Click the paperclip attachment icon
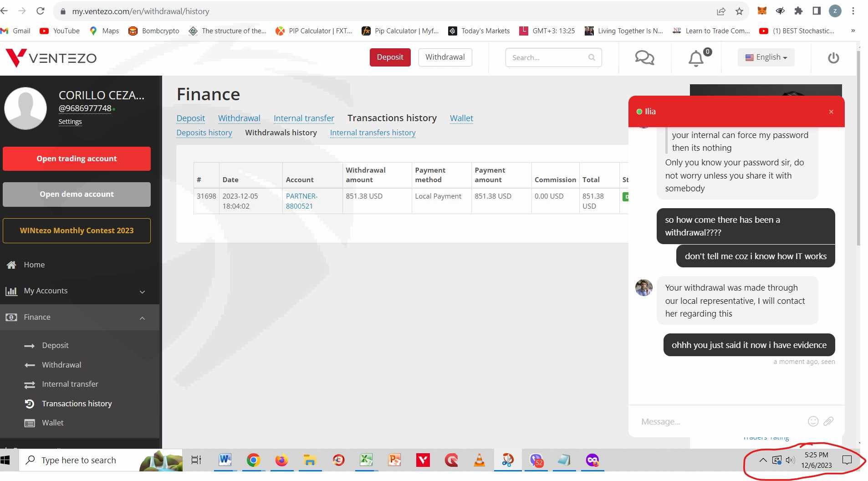The image size is (868, 481). coord(828,421)
